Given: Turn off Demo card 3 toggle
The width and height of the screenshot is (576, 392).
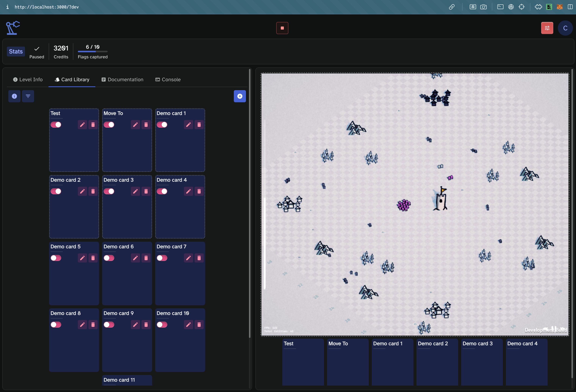Looking at the screenshot, I should pyautogui.click(x=109, y=191).
